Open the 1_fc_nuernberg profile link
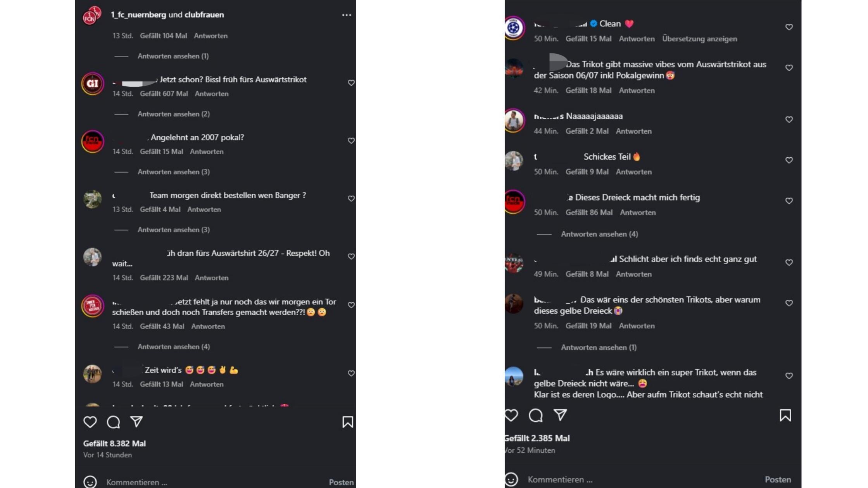 pyautogui.click(x=138, y=15)
